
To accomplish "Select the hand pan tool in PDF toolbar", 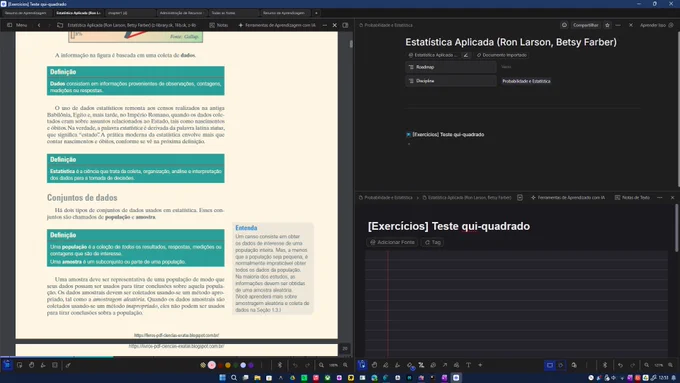I will pyautogui.click(x=32, y=365).
